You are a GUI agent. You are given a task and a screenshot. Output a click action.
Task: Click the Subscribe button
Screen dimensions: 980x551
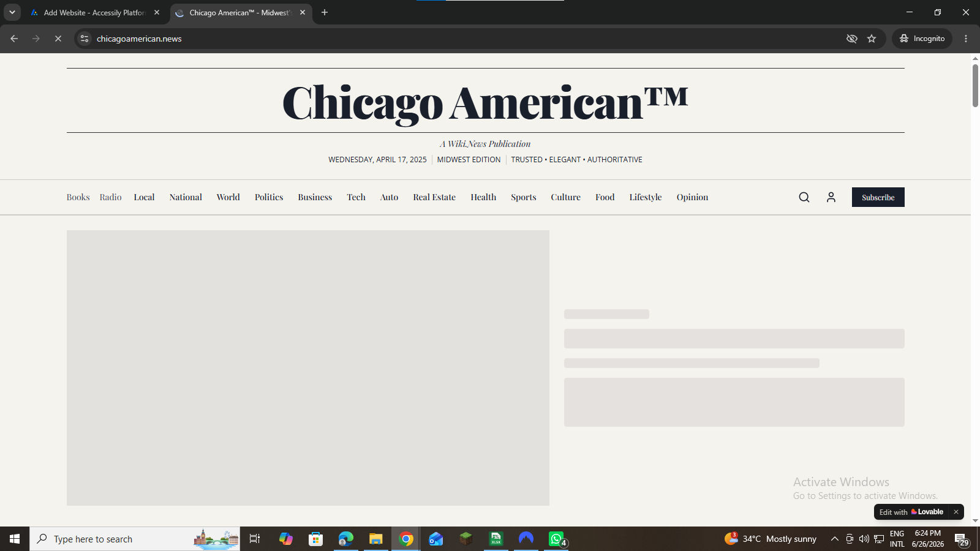tap(878, 197)
